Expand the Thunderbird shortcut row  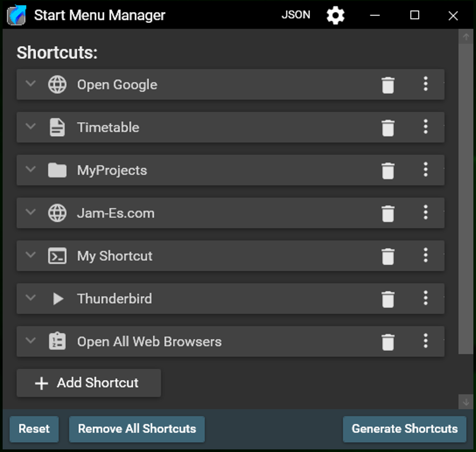[x=31, y=298]
